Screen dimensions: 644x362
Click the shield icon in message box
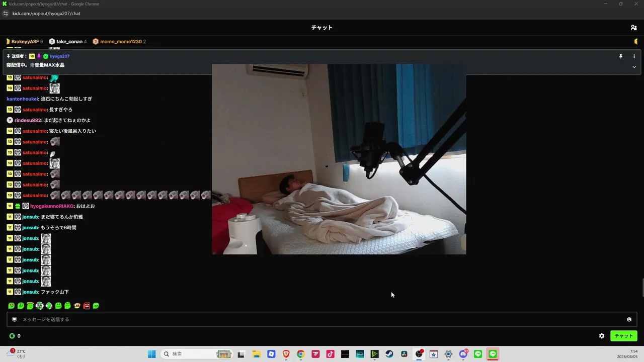[x=15, y=319]
